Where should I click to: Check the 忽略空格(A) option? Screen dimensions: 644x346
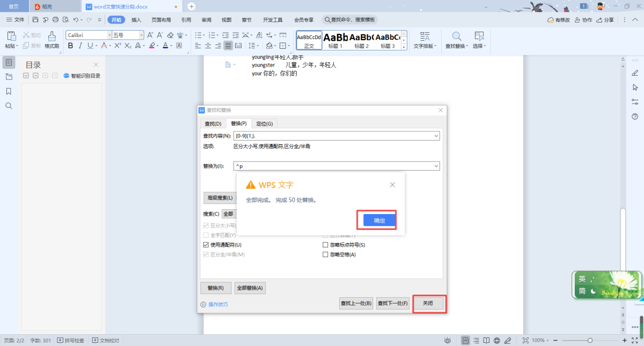tap(325, 254)
